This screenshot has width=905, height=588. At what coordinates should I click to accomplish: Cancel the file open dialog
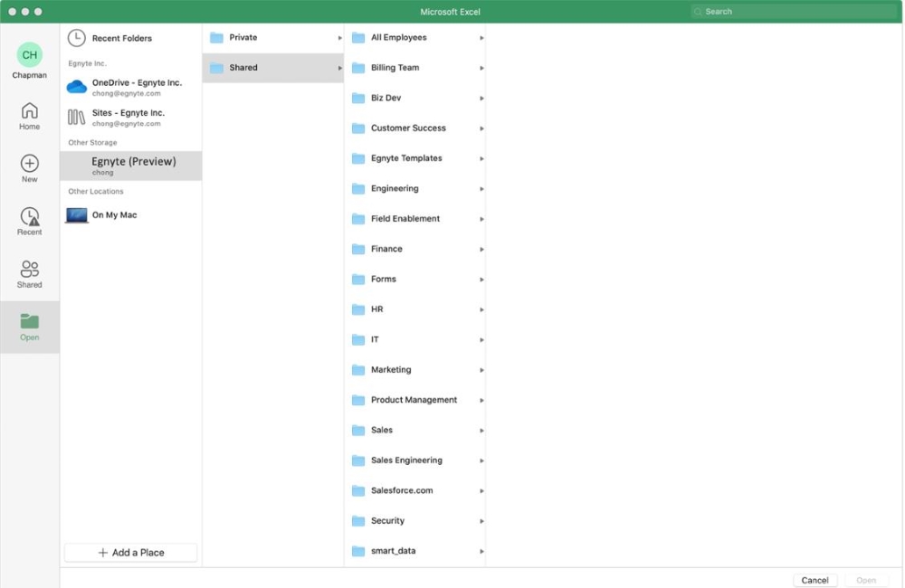tap(814, 580)
